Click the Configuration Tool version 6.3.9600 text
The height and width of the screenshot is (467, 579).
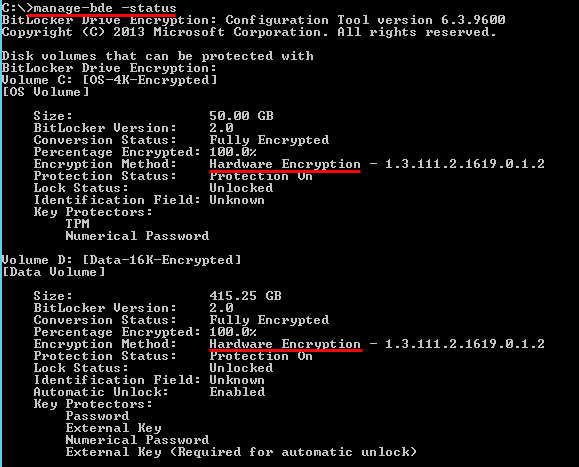coord(365,20)
